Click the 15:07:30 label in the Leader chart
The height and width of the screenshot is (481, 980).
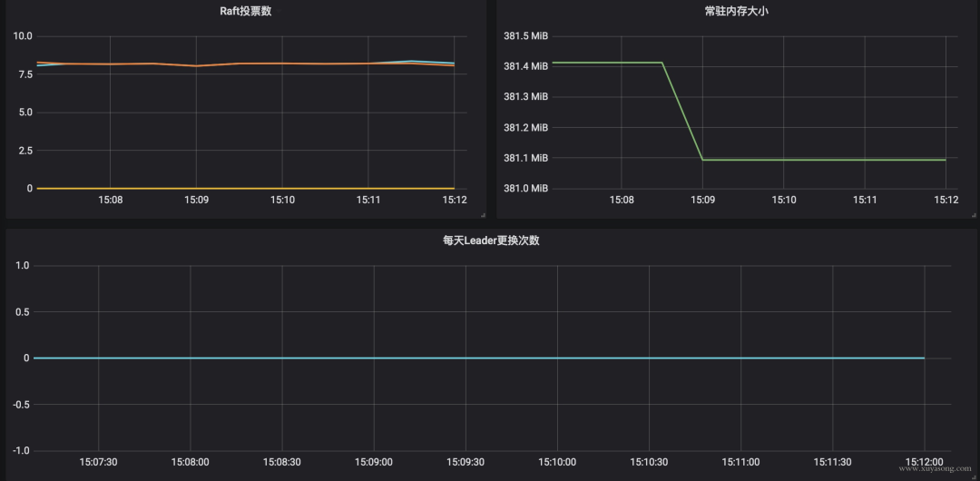tap(98, 462)
